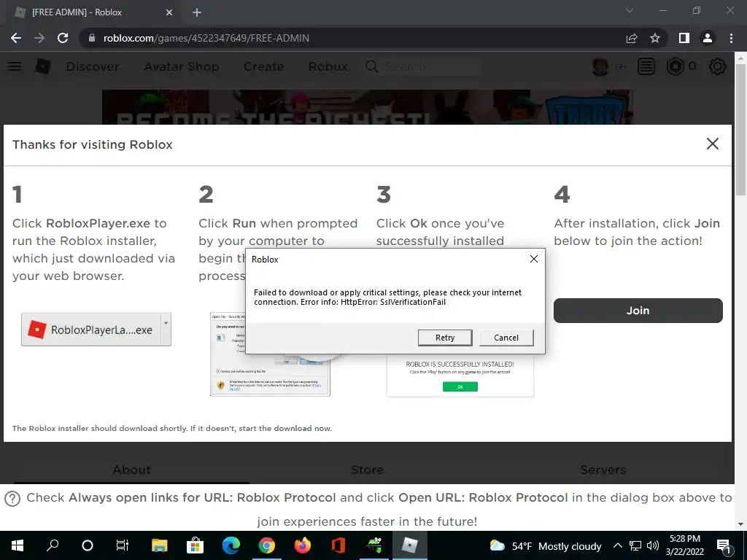
Task: Open Task View on the taskbar
Action: click(x=123, y=545)
